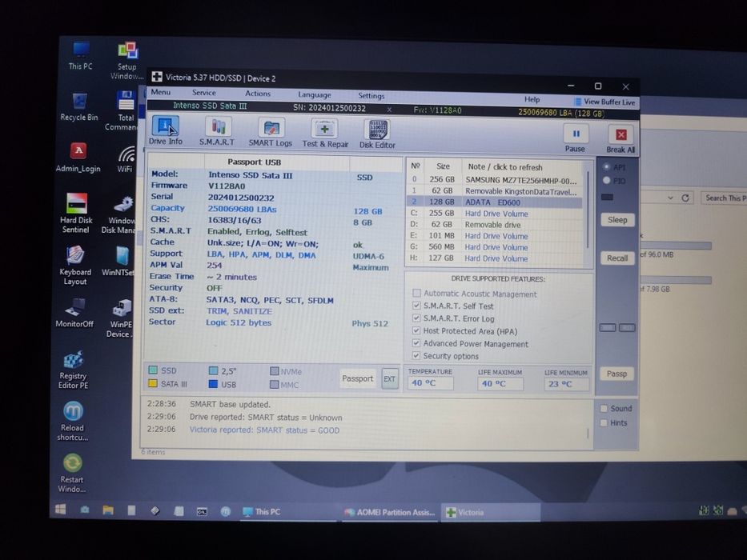Select the PIO radio button
747x560 pixels.
coord(606,180)
